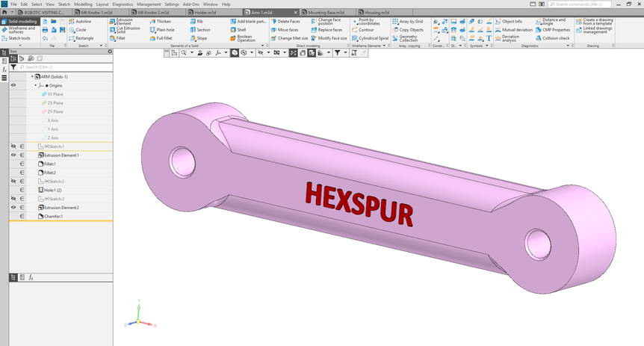This screenshot has width=644, height=346.
Task: Click the Open file folder icon
Action: click(x=54, y=22)
